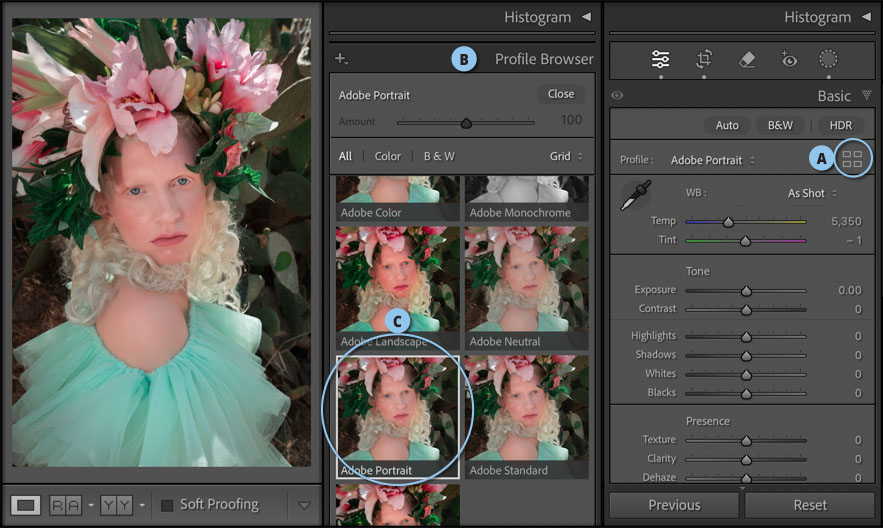Click the Temp slider handle
The width and height of the screenshot is (883, 528).
(728, 222)
